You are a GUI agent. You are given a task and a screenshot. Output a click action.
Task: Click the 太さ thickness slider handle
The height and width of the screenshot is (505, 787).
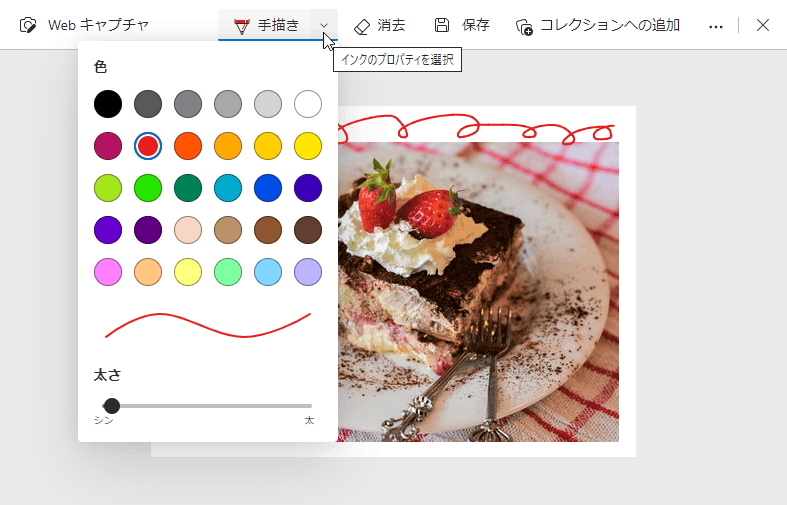pyautogui.click(x=111, y=406)
